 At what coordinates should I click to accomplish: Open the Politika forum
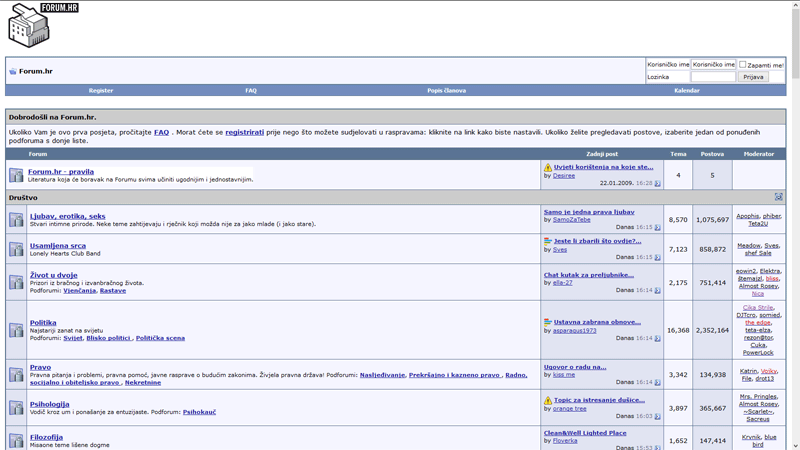click(x=43, y=322)
